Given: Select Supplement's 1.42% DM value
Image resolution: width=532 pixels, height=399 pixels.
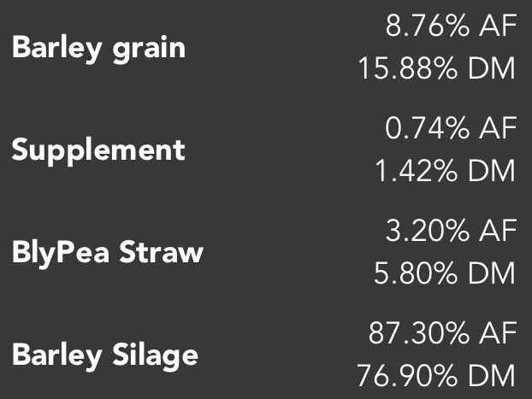Looking at the screenshot, I should pos(446,171).
